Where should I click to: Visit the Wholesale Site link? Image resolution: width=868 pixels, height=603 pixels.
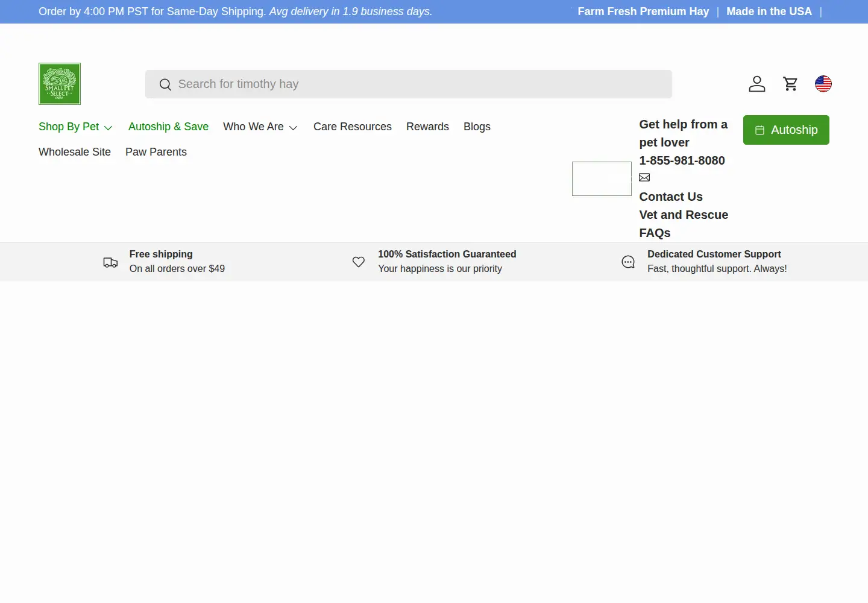[75, 152]
